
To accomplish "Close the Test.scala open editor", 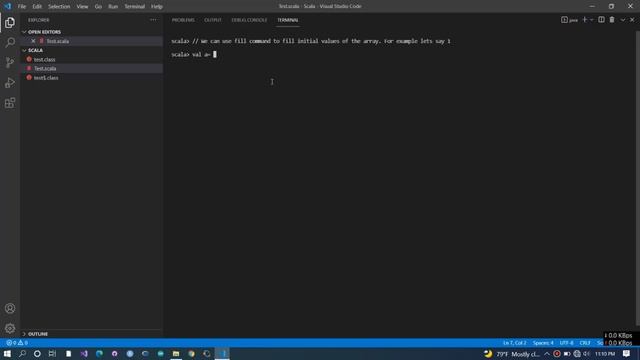I will tap(33, 41).
